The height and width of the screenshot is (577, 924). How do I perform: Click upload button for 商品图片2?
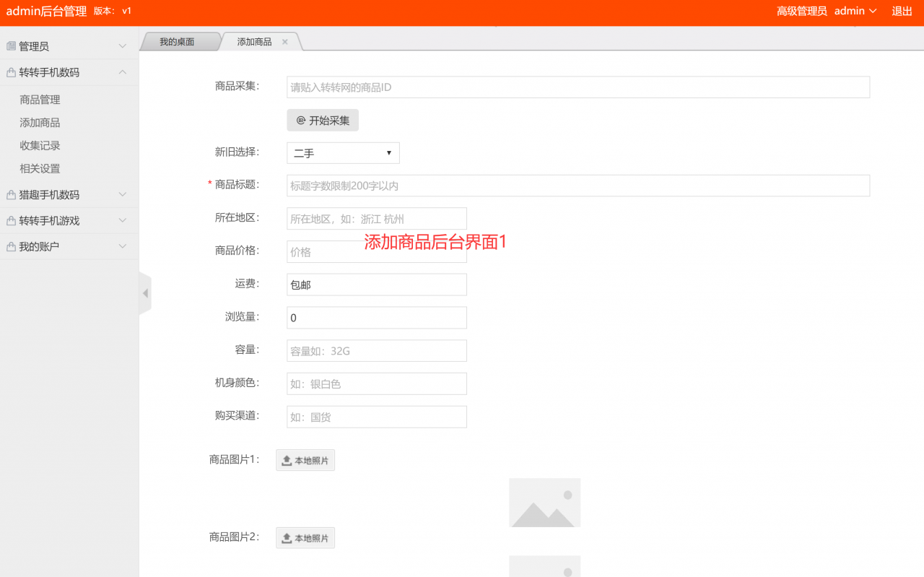[305, 538]
